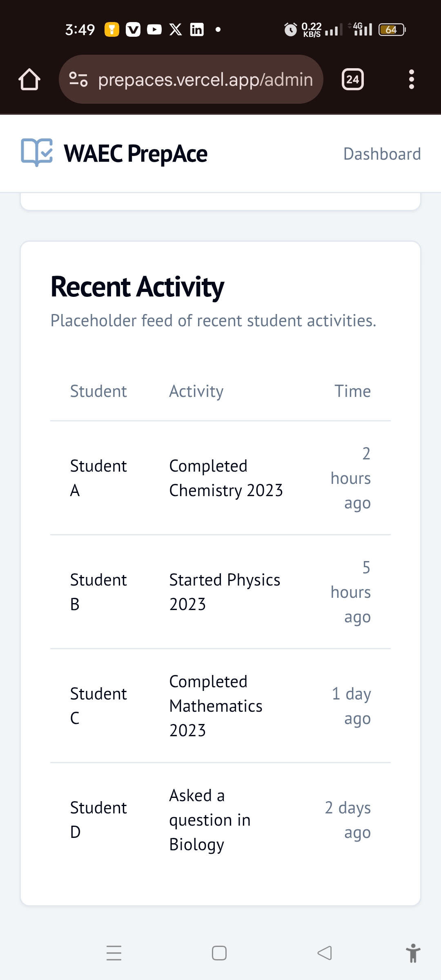Select the Activity column header
This screenshot has width=441, height=980.
pos(196,391)
